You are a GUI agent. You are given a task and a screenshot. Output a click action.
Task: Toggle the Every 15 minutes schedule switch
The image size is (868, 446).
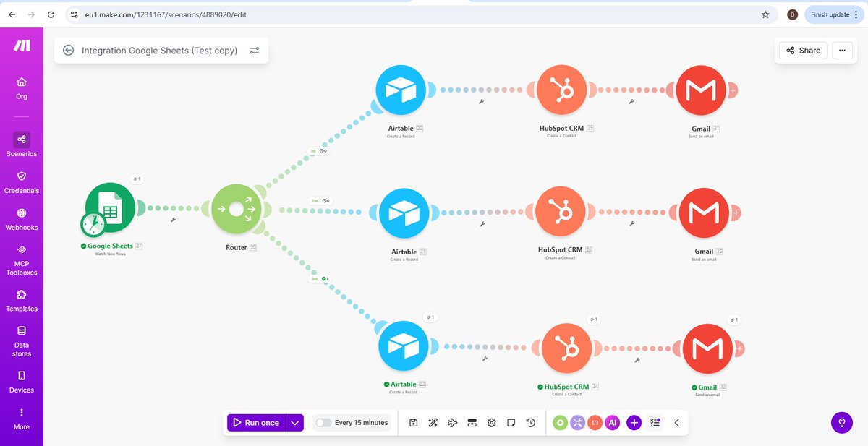[x=323, y=423]
